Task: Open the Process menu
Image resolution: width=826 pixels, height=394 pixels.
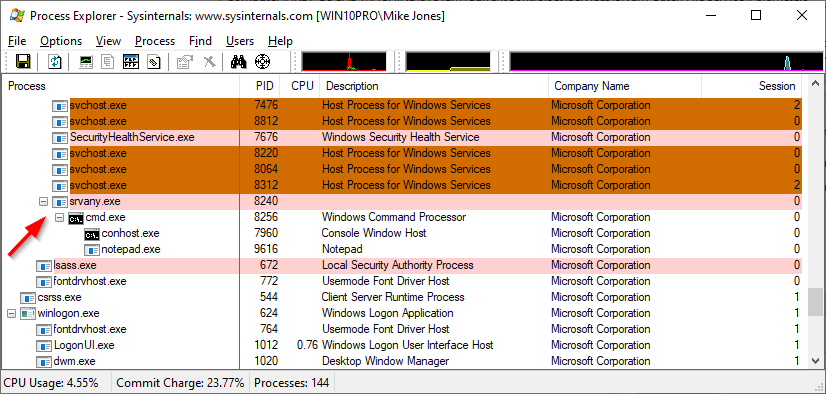Action: click(155, 41)
